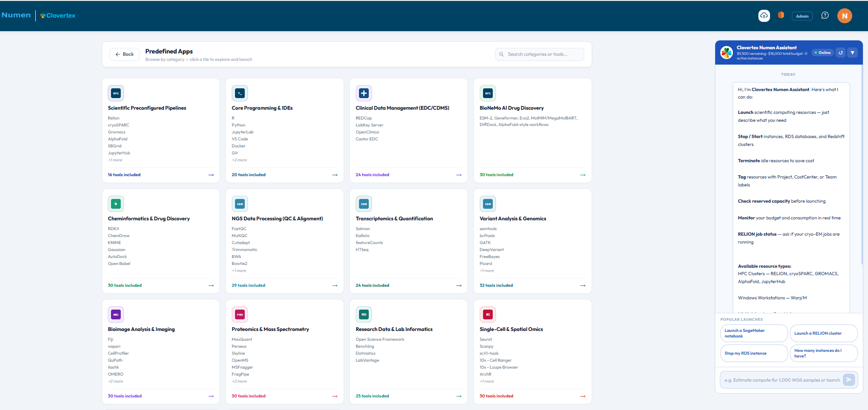Click the arrow on Single-Cell & Spatial Omics card
The image size is (868, 410).
(x=583, y=396)
